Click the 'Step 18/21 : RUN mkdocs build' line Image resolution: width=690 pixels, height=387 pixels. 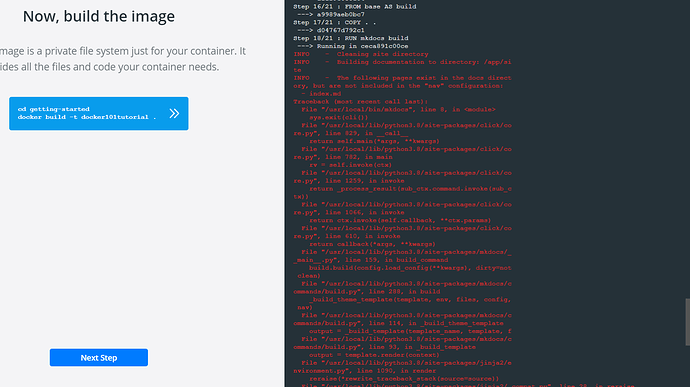pyautogui.click(x=351, y=38)
